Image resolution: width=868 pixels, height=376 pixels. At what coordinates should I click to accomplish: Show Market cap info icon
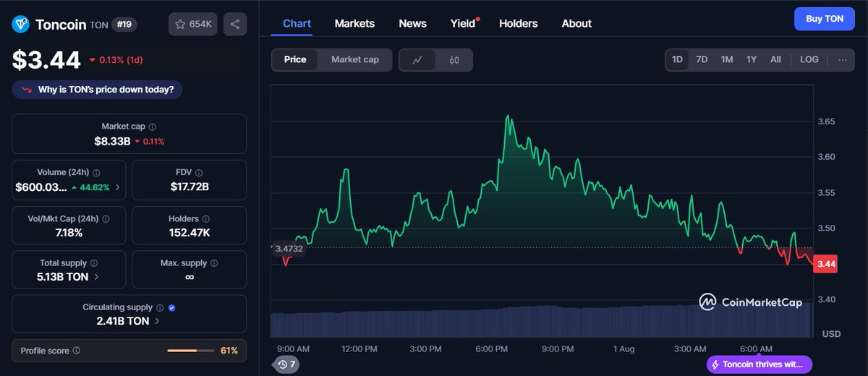[152, 127]
